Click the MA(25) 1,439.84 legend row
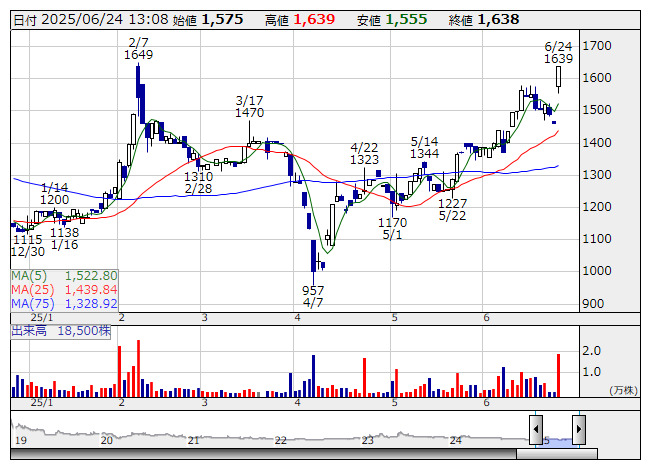Screen dimensions: 653x470 (x=65, y=290)
